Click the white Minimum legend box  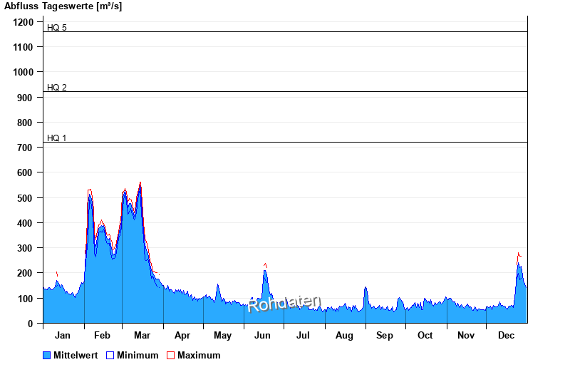[x=110, y=355]
